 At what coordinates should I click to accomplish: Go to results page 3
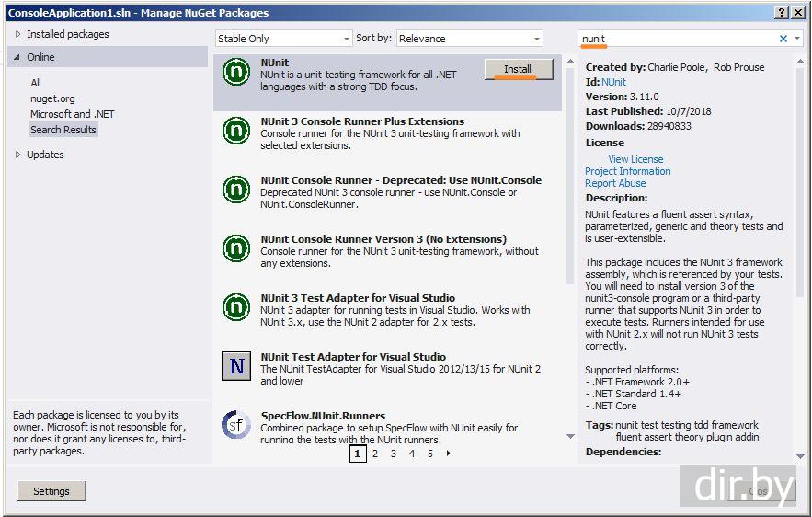pos(393,454)
